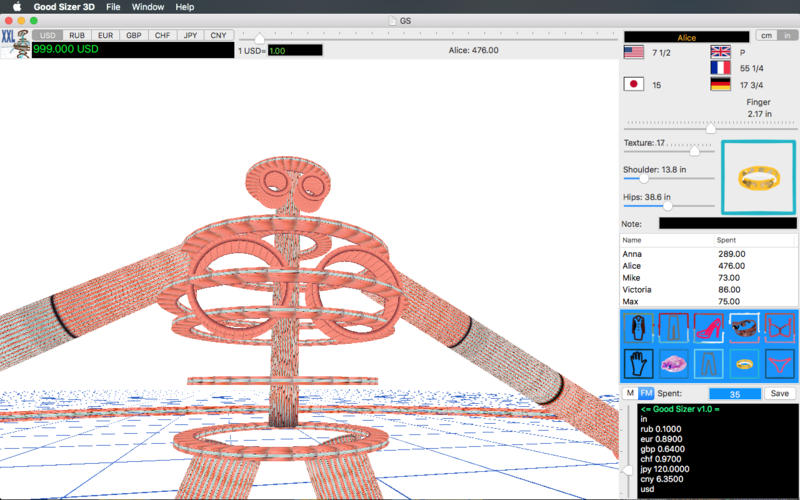Switch units to cm
This screenshot has width=800, height=500.
click(765, 36)
